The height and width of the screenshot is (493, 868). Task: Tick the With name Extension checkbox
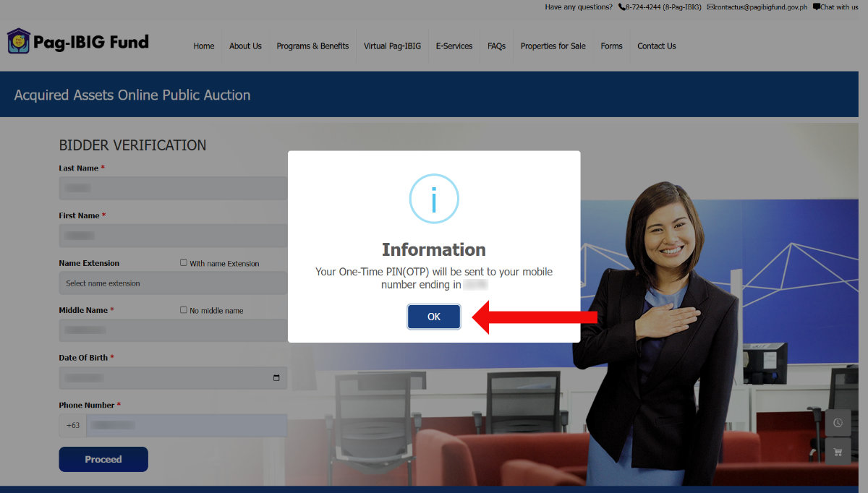point(184,263)
